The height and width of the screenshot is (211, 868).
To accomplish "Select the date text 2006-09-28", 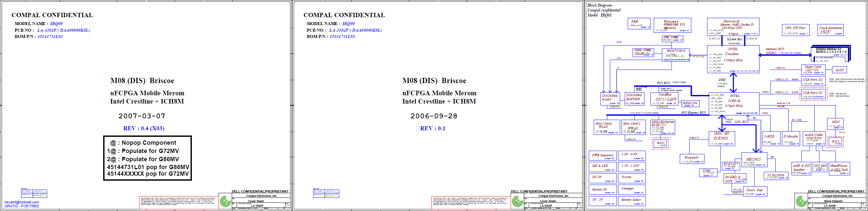I will point(434,116).
